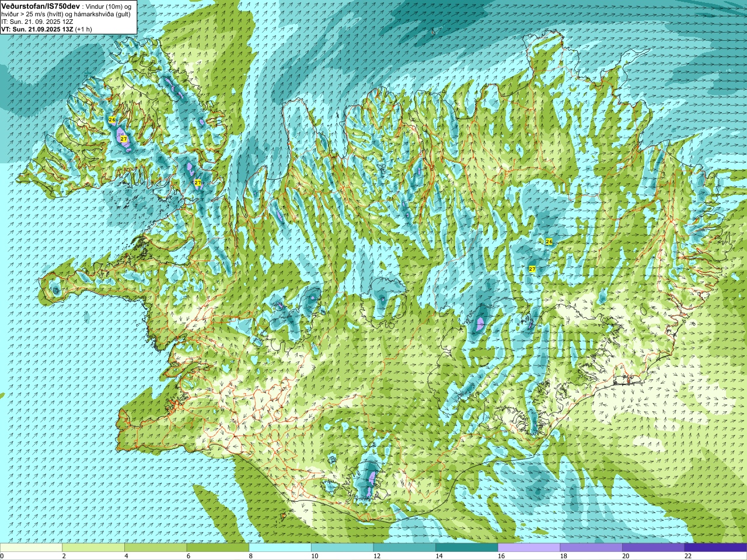Viewport: 747px width, 560px height.
Task: Click legend tick label "0"
Action: coord(2,556)
